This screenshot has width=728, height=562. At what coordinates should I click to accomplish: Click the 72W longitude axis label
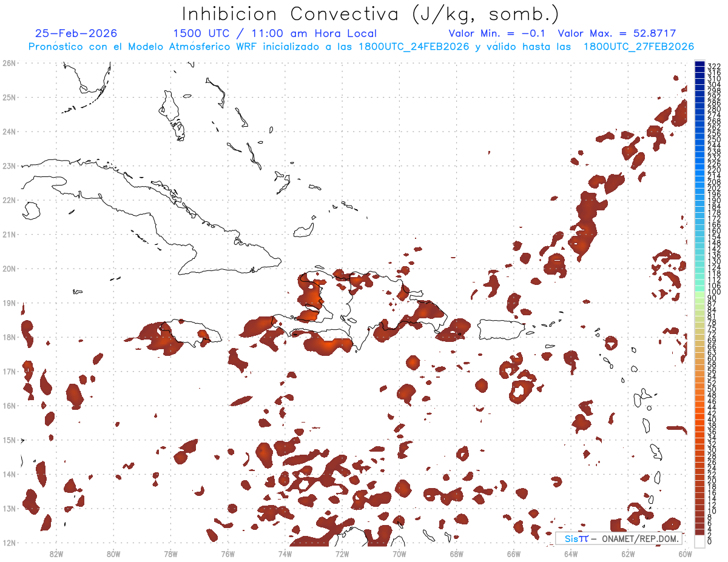342,553
